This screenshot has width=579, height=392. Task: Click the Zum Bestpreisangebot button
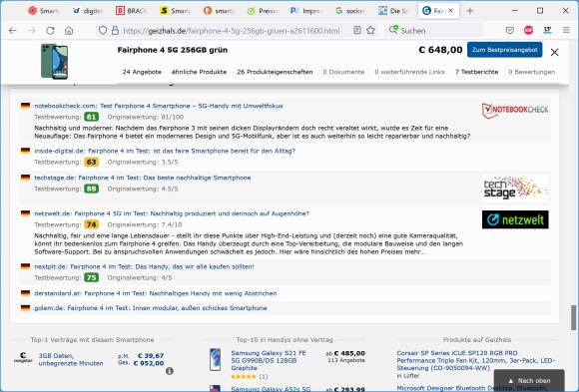click(x=504, y=50)
